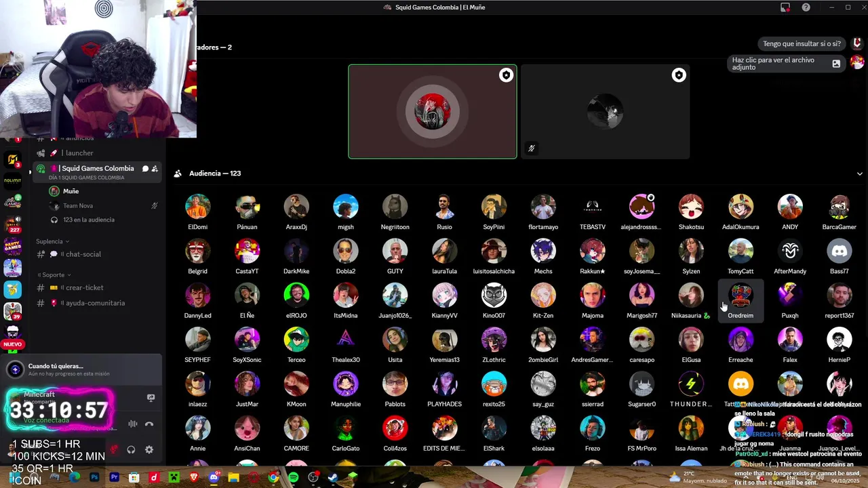Click ElDomi's avatar in audience
The image size is (868, 488).
(x=197, y=207)
